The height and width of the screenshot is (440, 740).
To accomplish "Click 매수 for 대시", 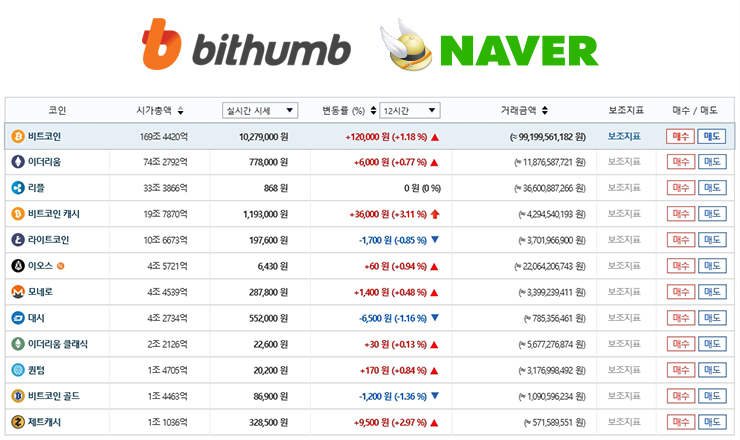I will (x=681, y=318).
